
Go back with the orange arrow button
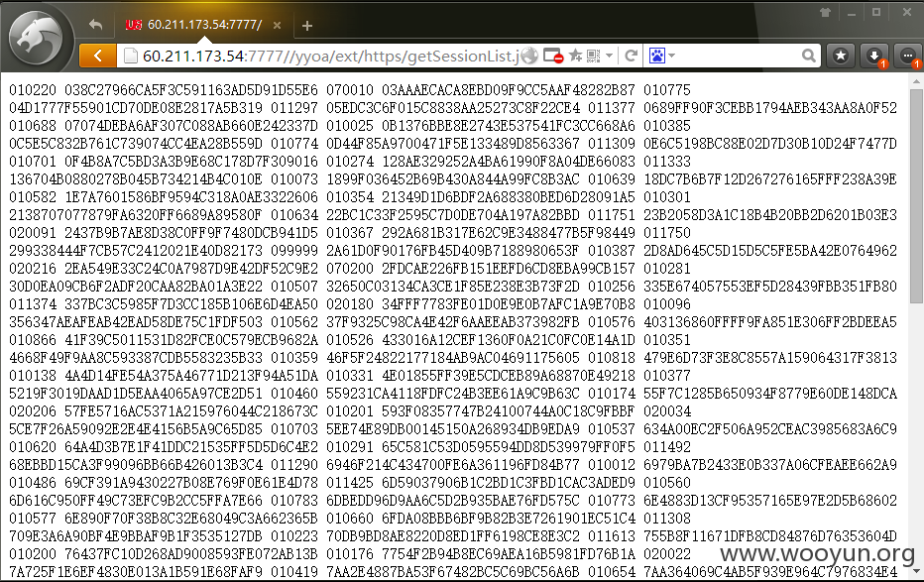coord(98,56)
